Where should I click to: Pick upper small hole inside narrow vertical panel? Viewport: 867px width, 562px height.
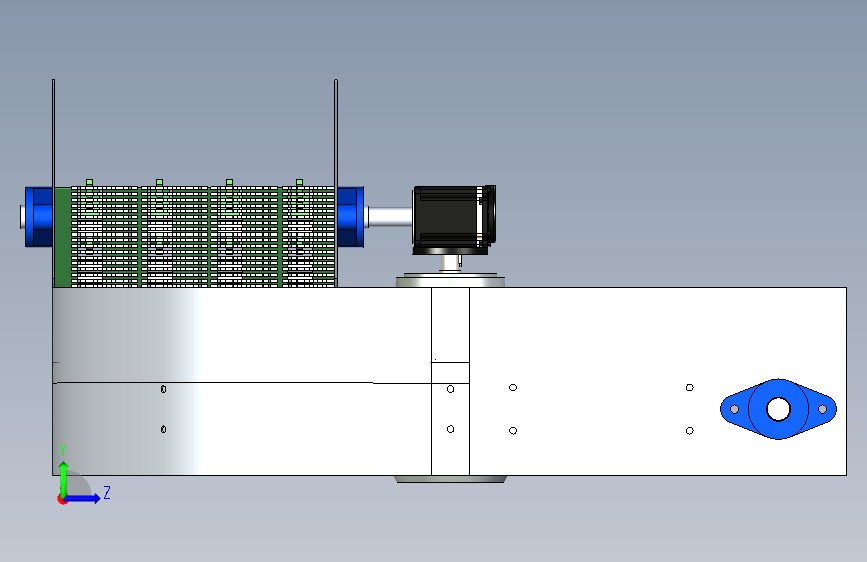pyautogui.click(x=451, y=389)
